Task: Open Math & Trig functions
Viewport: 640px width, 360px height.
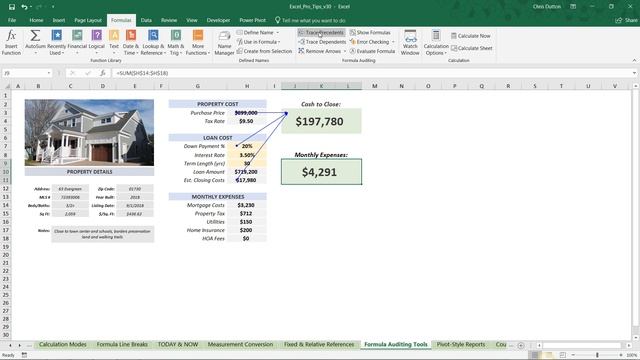Action: pos(176,42)
